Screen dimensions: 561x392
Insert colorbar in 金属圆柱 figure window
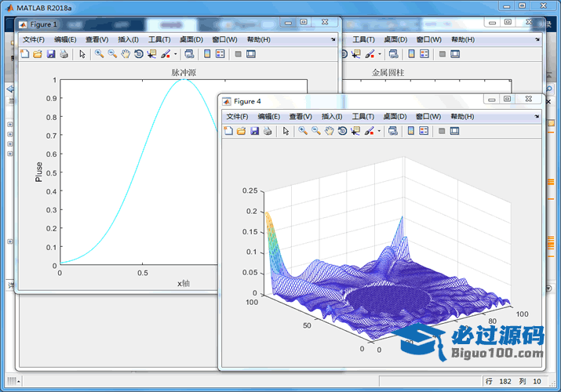411,54
